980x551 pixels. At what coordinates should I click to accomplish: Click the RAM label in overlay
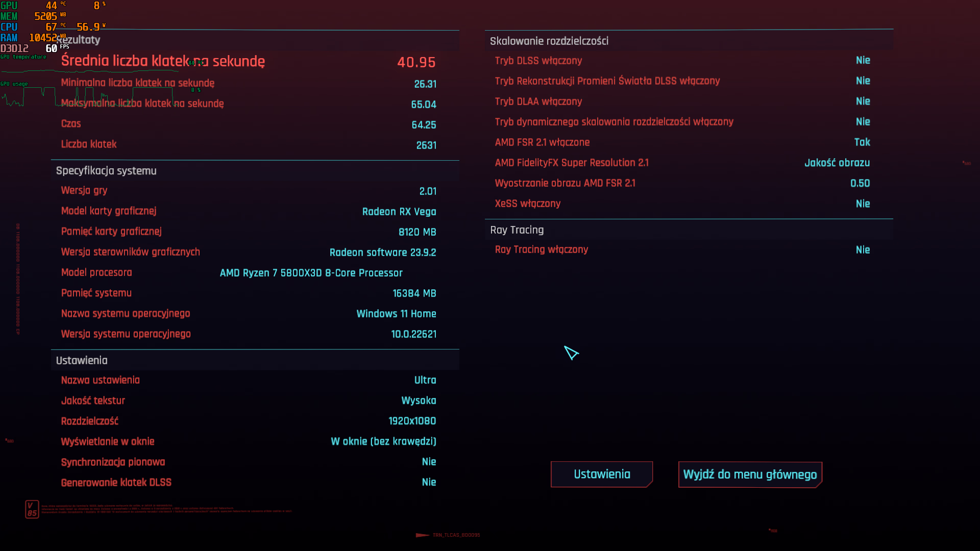pos(9,38)
